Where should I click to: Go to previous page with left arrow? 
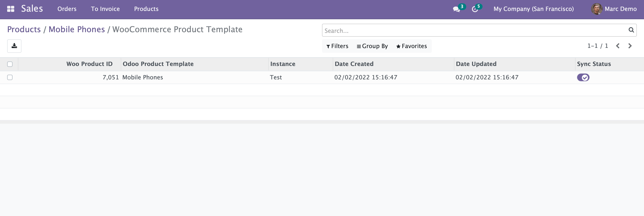point(618,46)
